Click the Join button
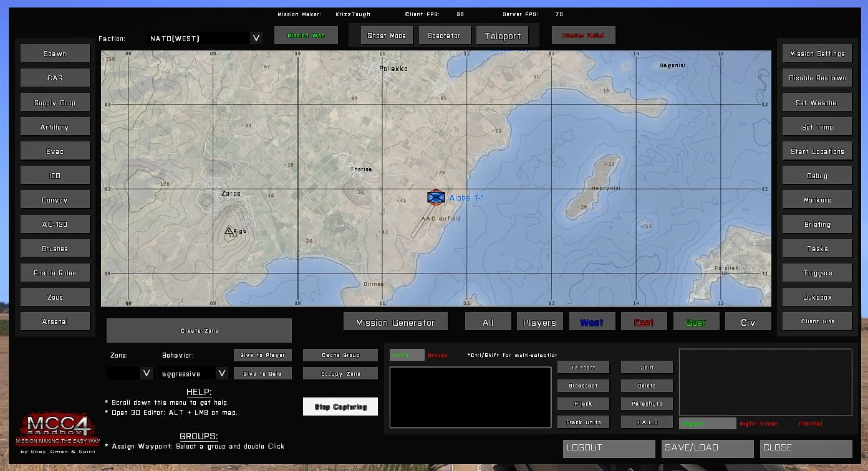The height and width of the screenshot is (471, 868). (647, 368)
